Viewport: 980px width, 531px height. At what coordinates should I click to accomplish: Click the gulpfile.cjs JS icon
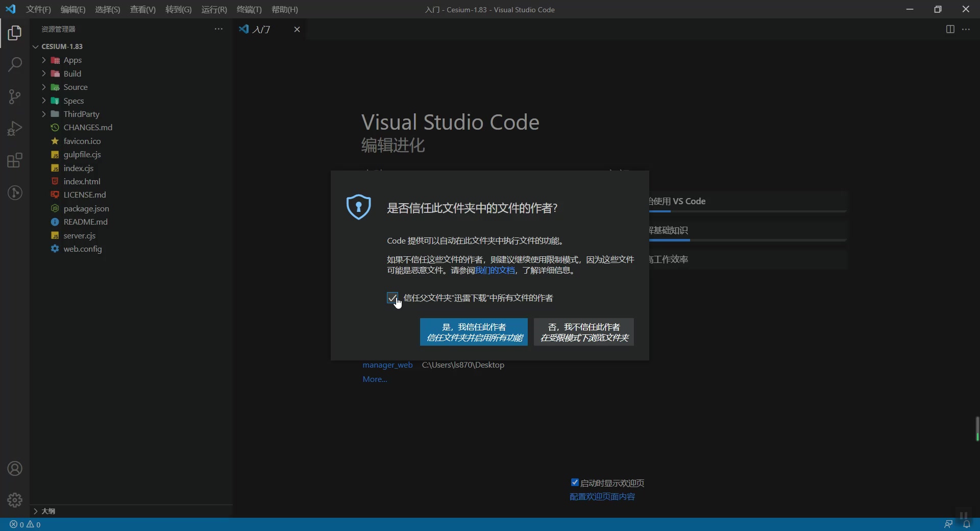tap(55, 154)
